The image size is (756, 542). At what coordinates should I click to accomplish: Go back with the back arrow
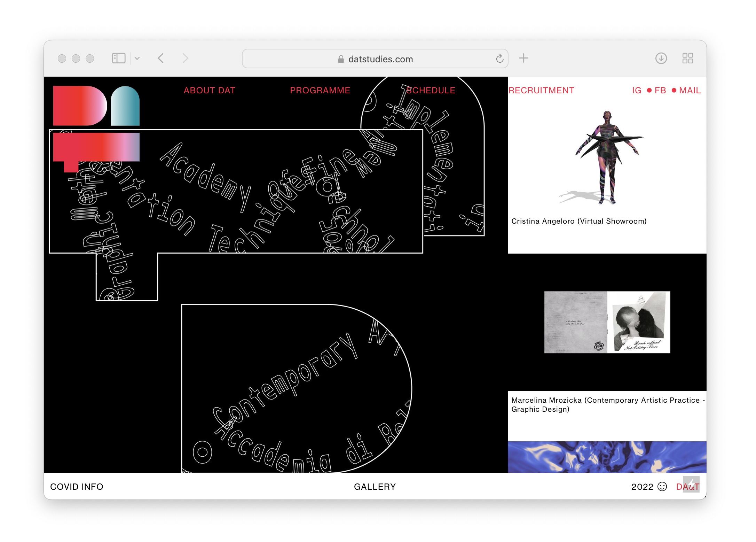click(x=160, y=58)
